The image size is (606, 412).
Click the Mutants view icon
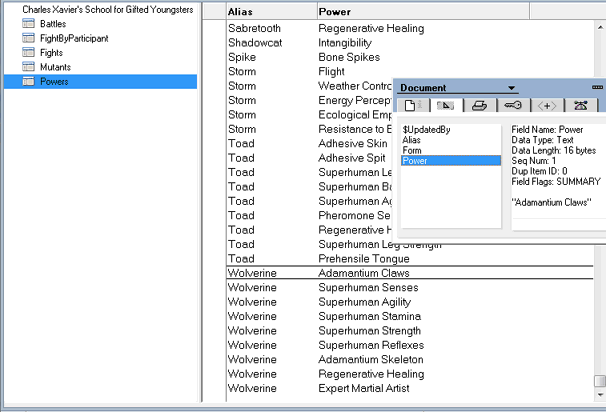(x=28, y=66)
